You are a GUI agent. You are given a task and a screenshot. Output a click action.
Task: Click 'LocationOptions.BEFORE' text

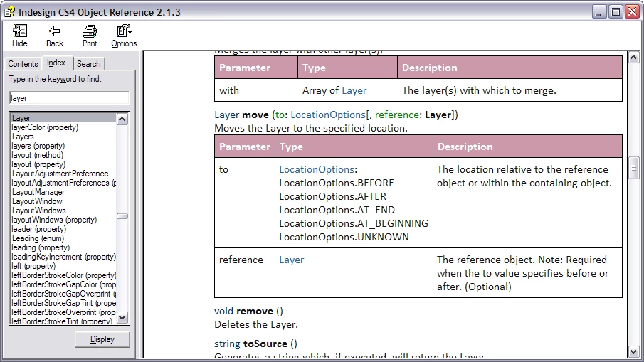pos(337,183)
